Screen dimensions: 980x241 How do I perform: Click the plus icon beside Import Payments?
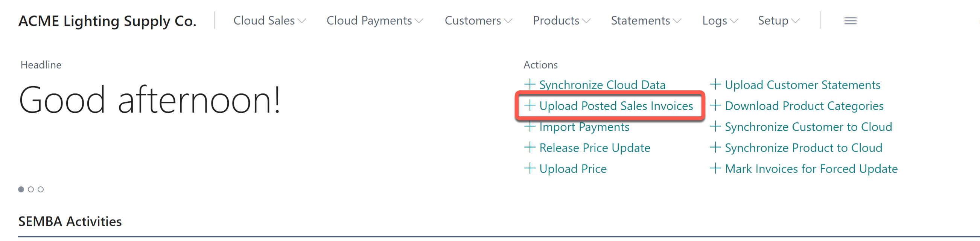point(530,127)
